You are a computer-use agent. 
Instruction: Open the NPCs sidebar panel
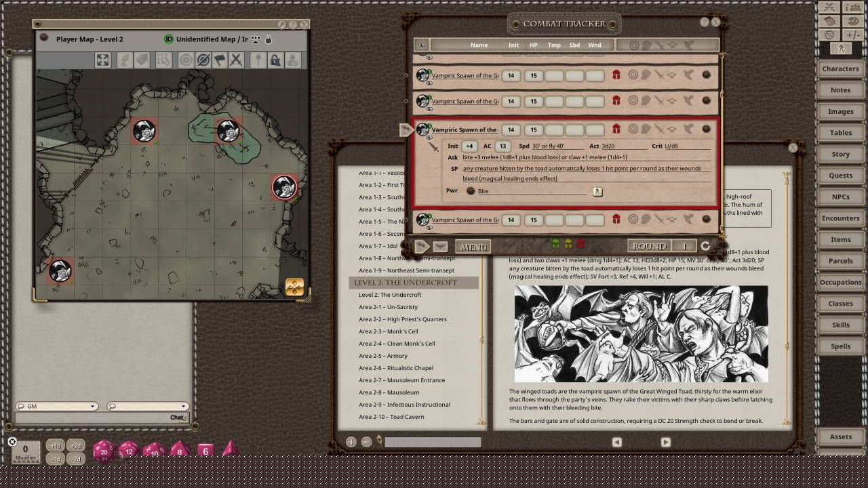point(840,197)
